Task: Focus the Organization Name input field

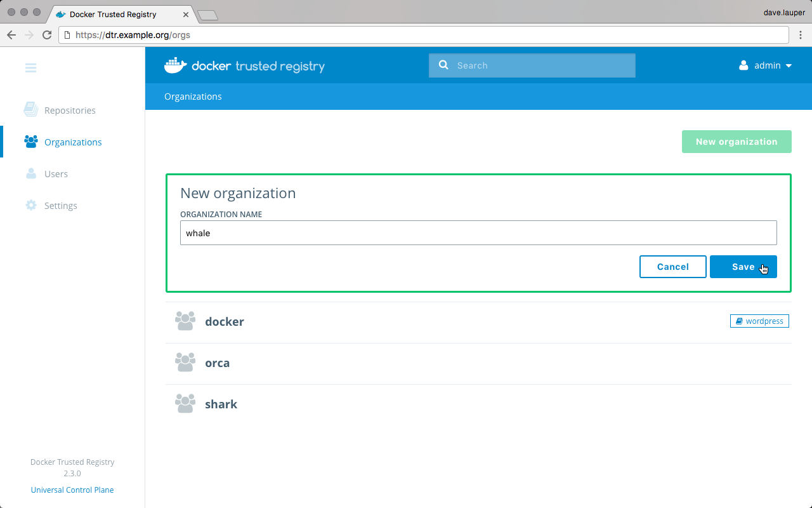Action: (x=478, y=233)
